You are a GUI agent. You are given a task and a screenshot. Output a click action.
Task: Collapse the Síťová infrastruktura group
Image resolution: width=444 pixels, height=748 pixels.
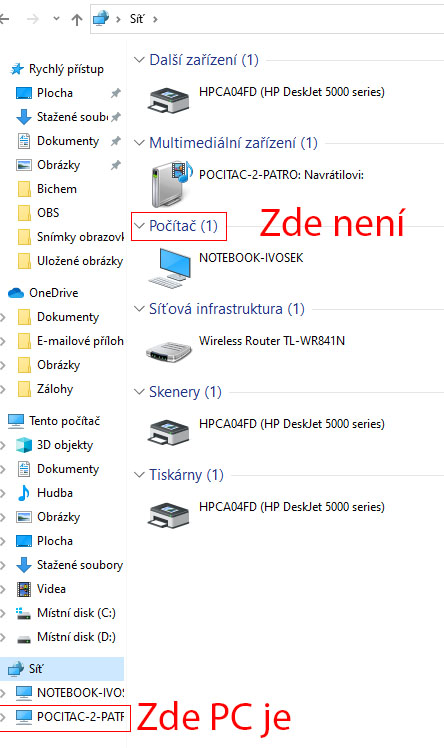click(x=139, y=309)
